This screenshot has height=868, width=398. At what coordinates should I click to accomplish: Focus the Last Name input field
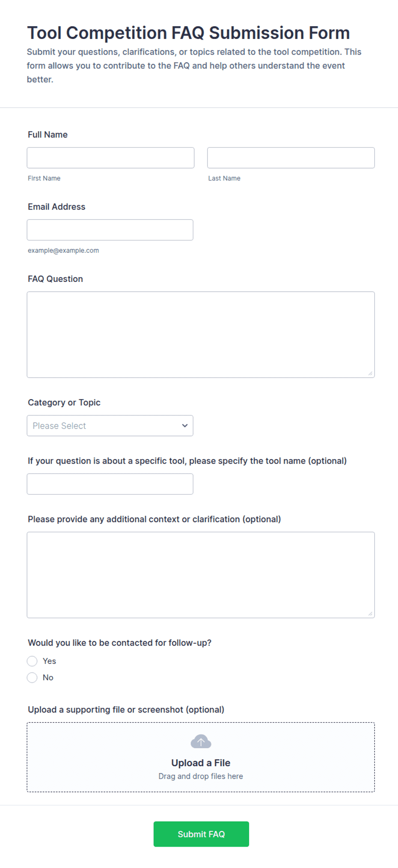[291, 158]
